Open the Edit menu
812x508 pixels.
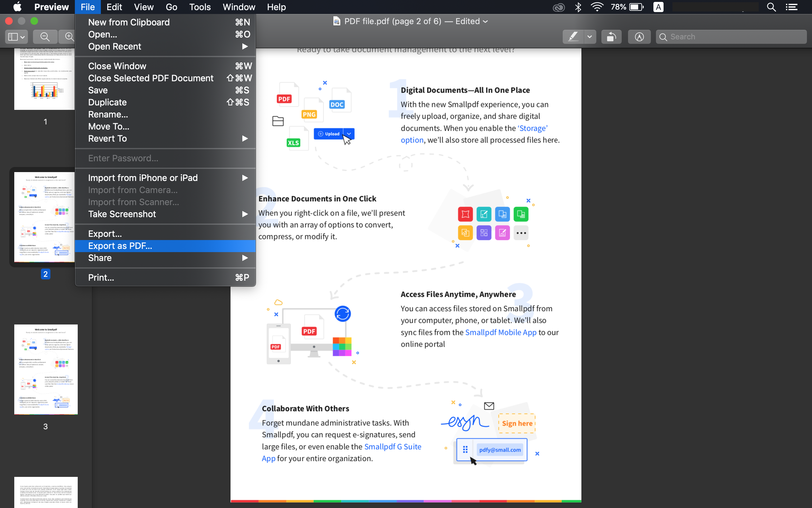(114, 7)
